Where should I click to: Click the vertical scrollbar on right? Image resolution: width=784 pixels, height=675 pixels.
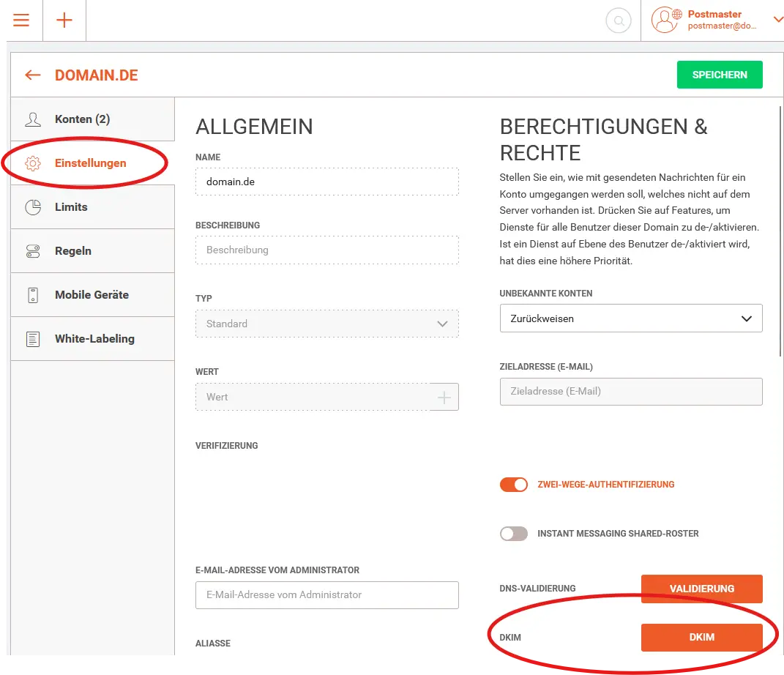[780, 231]
